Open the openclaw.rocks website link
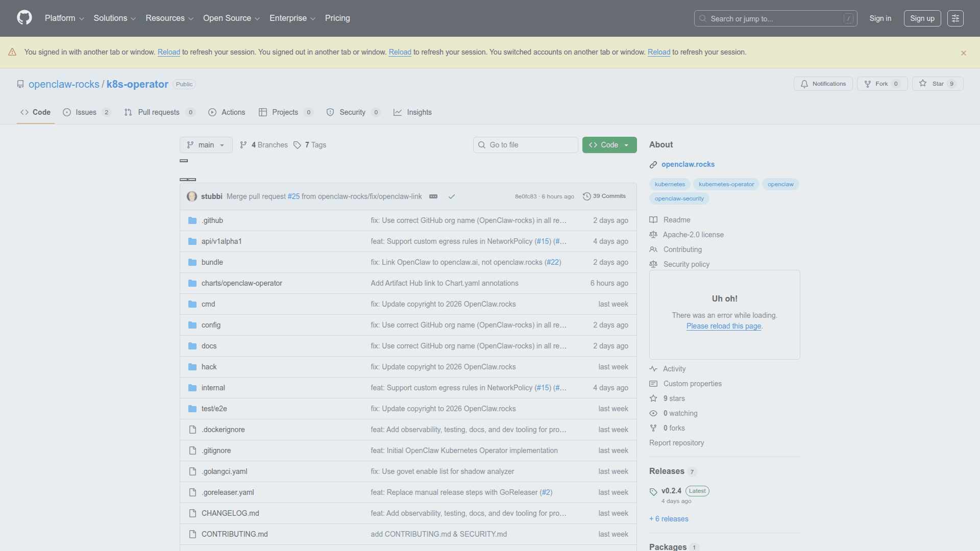Image resolution: width=980 pixels, height=551 pixels. [x=688, y=164]
